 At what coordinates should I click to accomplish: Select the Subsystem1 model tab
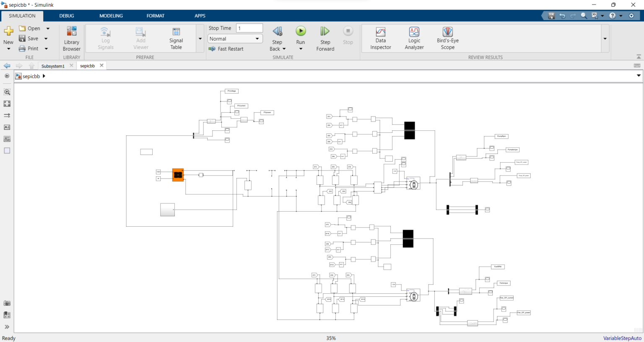(x=53, y=66)
